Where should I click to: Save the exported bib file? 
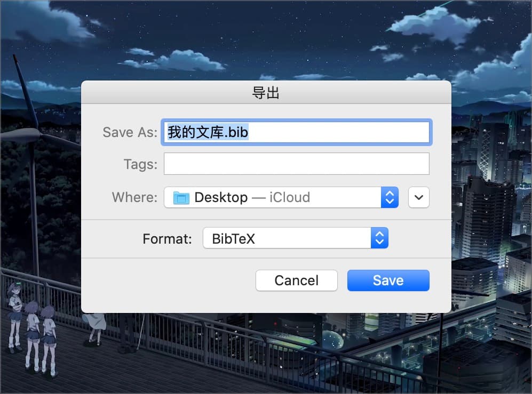point(388,280)
